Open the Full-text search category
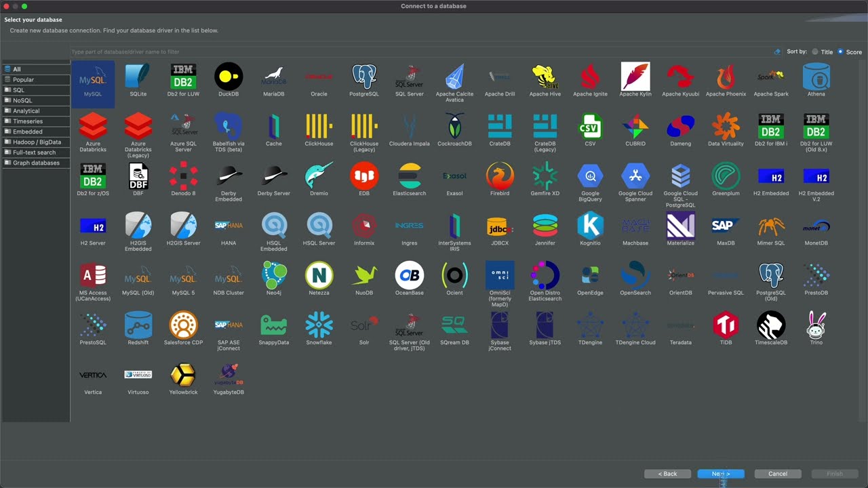The height and width of the screenshot is (488, 868). click(36, 152)
